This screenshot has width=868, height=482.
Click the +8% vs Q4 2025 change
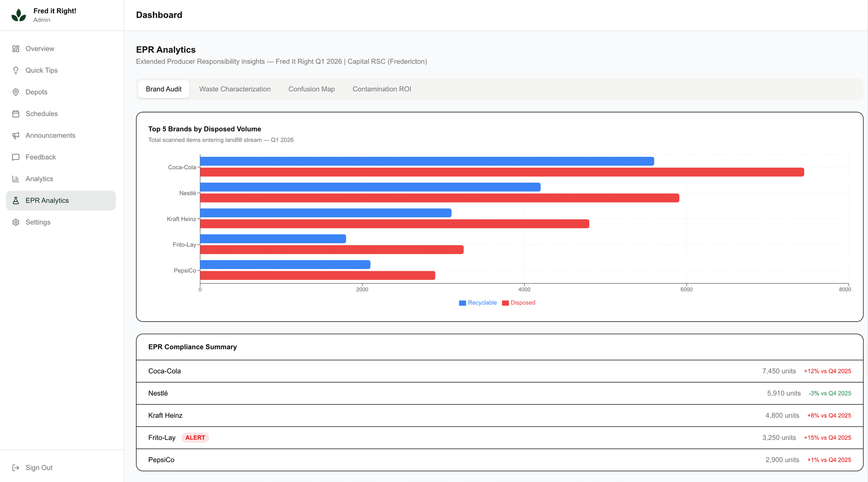click(x=829, y=416)
